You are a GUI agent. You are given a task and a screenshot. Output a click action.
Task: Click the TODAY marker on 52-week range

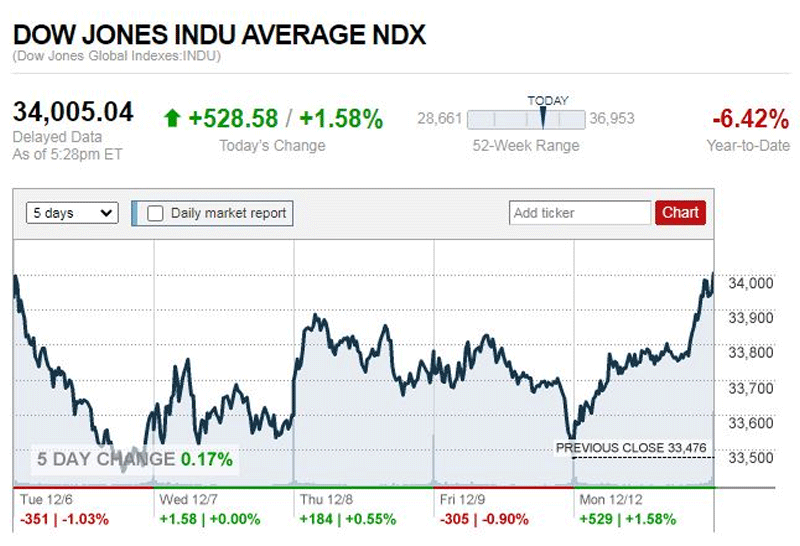point(544,118)
